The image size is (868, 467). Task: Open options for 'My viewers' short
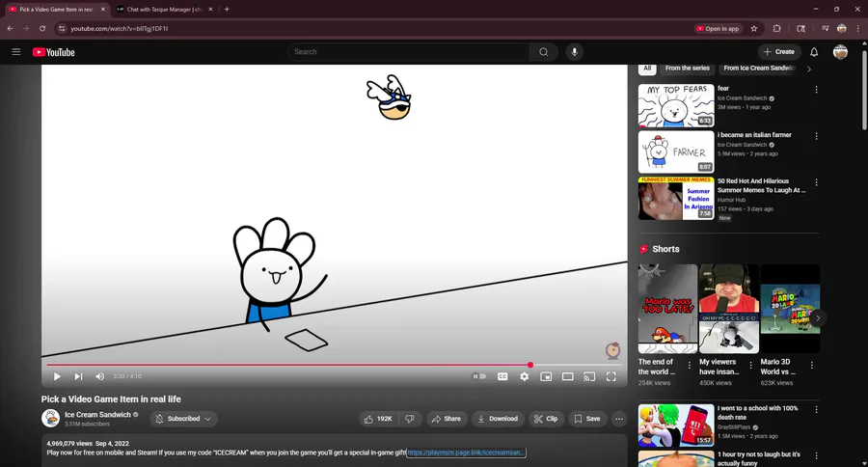click(750, 365)
